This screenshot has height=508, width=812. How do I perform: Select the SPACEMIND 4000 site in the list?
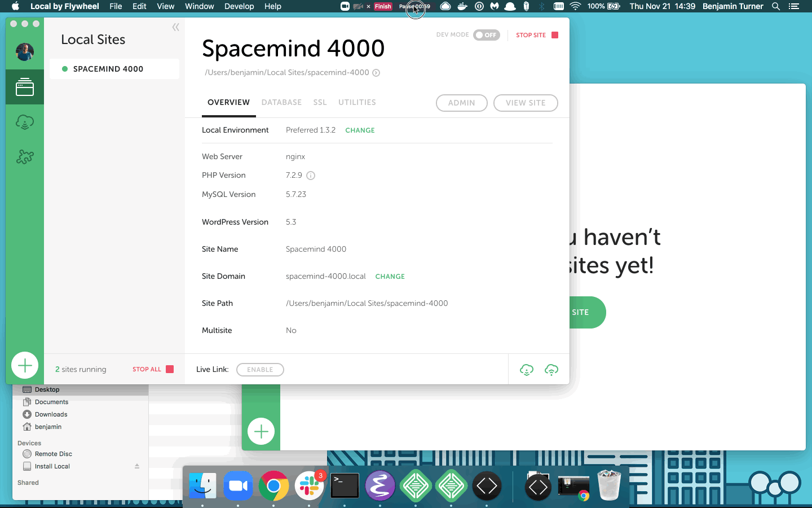[114, 69]
